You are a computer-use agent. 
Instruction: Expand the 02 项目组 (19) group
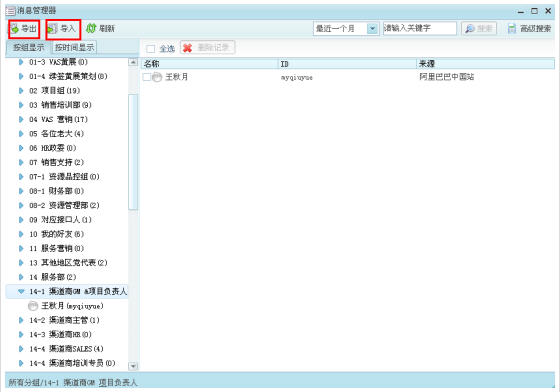pyautogui.click(x=21, y=91)
